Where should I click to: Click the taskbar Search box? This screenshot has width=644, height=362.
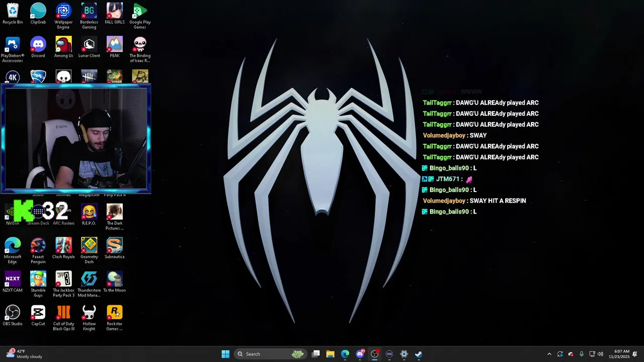pos(270,354)
